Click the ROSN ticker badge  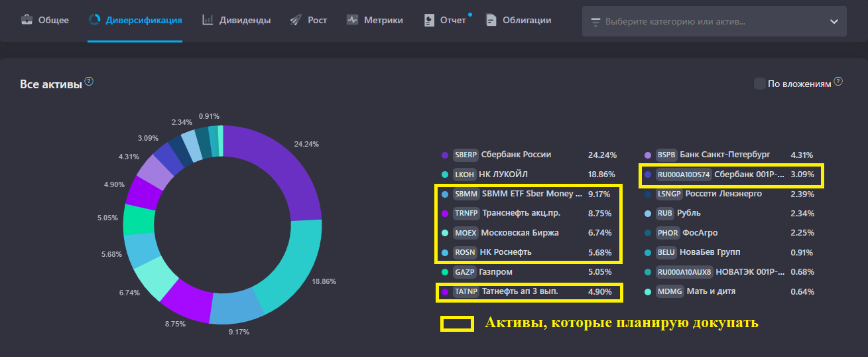465,253
